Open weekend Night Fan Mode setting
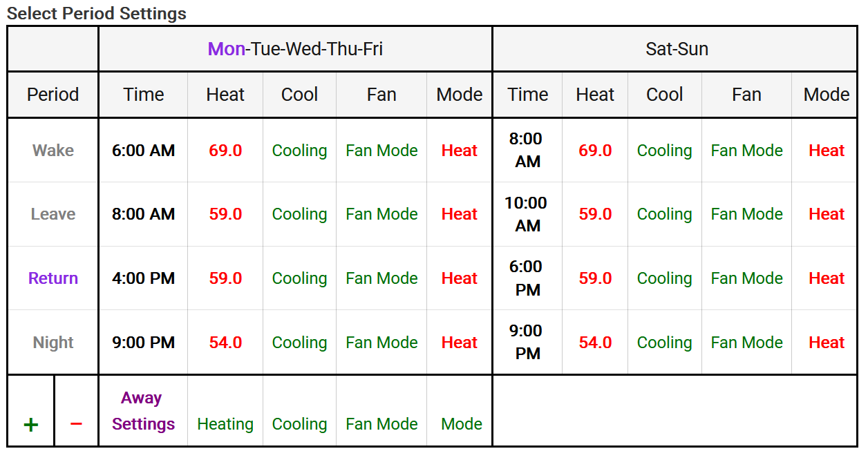The height and width of the screenshot is (460, 868). 746,343
